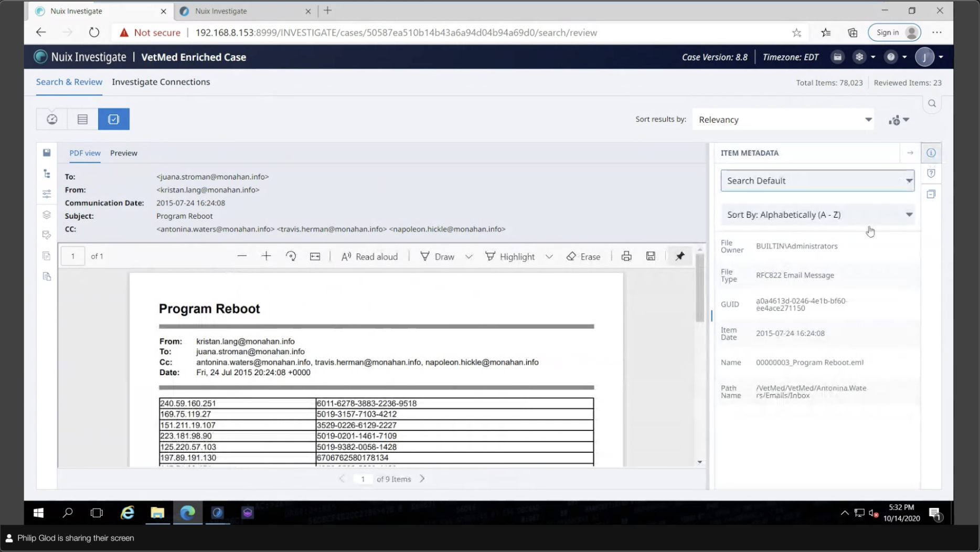
Task: Select the results grid/list view icon
Action: 82,119
